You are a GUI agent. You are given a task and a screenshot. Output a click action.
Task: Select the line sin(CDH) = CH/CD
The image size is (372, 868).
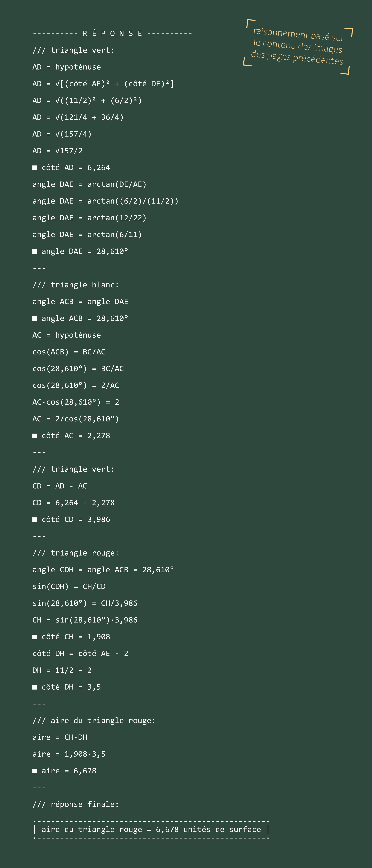(69, 587)
